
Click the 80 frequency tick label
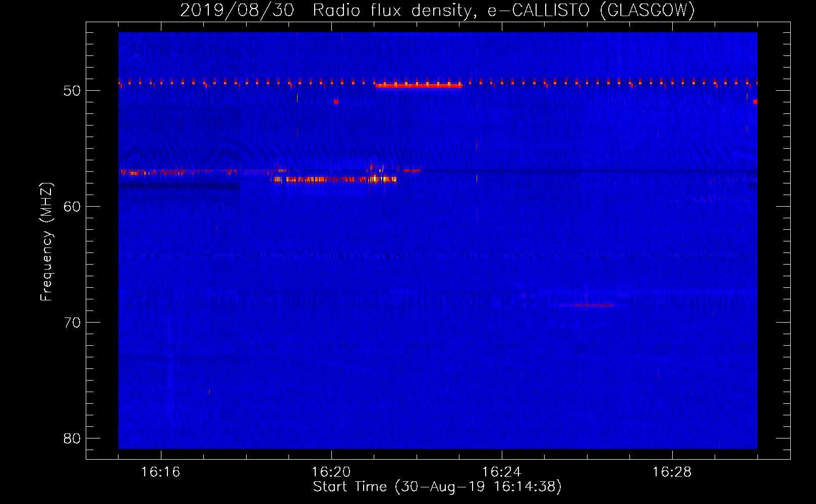click(x=73, y=438)
